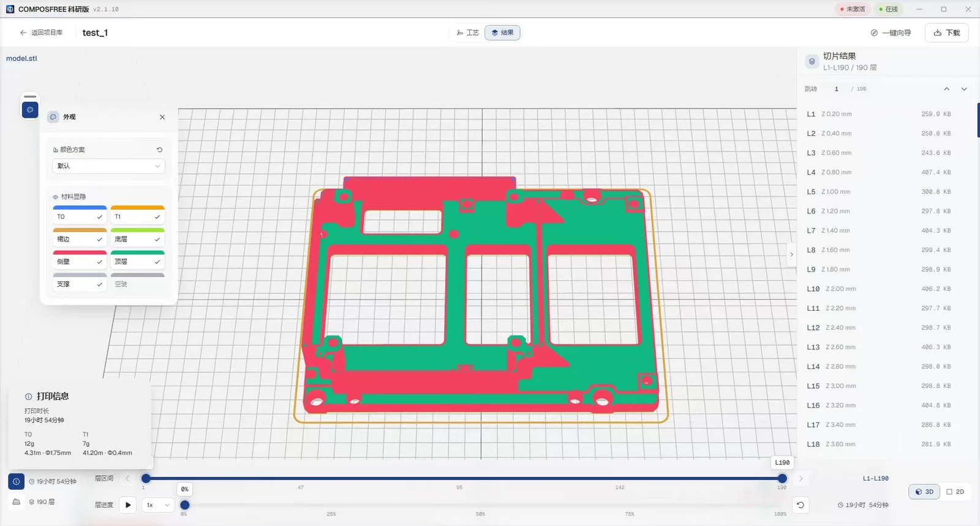The height and width of the screenshot is (526, 980).
Task: Toggle 侧壁 side wall visibility
Action: [x=80, y=261]
